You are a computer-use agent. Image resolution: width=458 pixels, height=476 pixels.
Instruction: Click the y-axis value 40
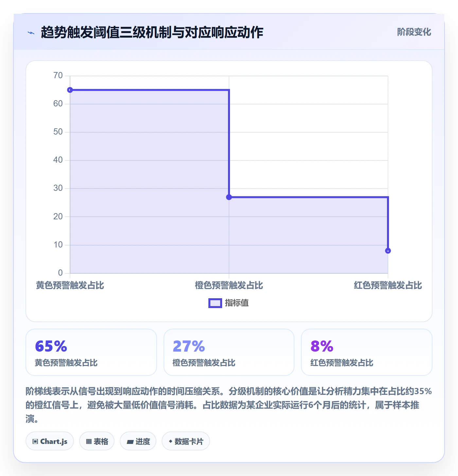point(58,160)
